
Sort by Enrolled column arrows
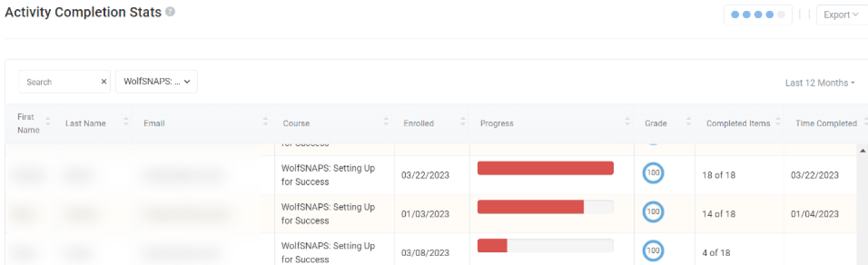coord(462,123)
